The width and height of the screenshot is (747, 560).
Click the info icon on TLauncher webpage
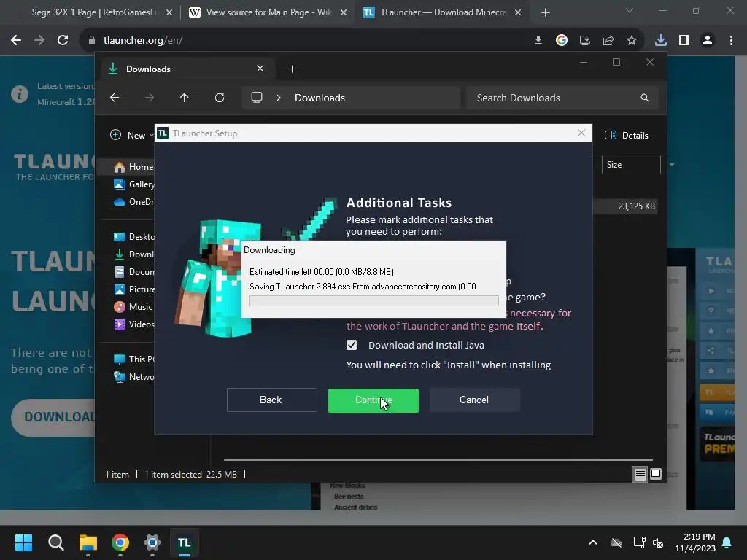point(20,94)
